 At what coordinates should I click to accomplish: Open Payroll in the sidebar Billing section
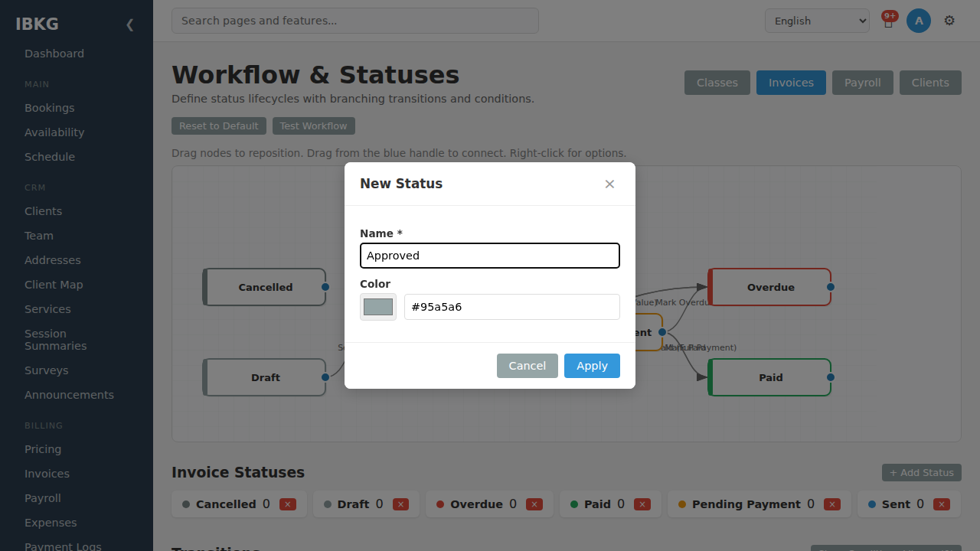tap(43, 498)
